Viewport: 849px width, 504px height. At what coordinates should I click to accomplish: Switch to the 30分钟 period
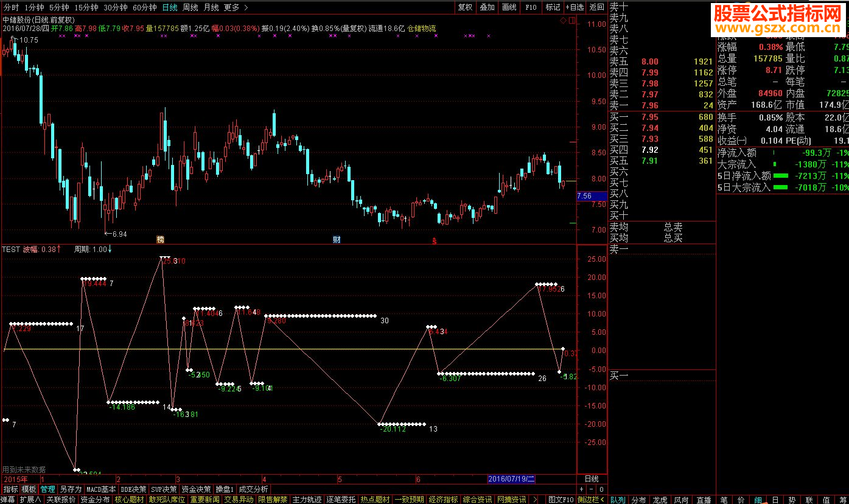[116, 7]
